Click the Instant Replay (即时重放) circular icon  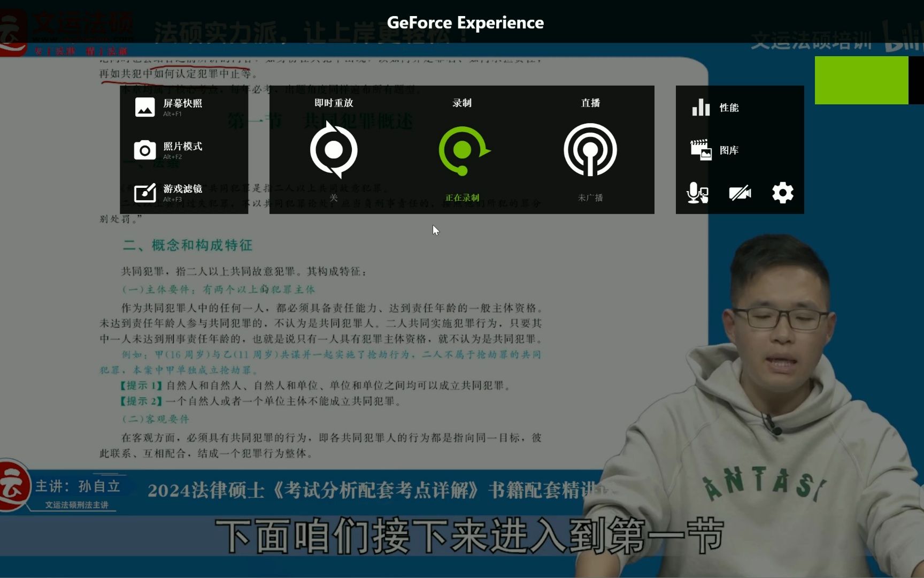(334, 150)
